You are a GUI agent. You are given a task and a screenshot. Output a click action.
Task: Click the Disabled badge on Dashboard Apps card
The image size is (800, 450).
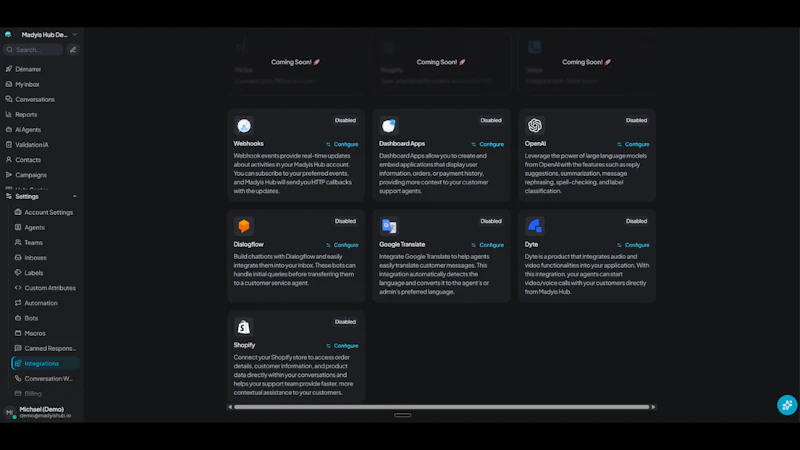coord(491,120)
